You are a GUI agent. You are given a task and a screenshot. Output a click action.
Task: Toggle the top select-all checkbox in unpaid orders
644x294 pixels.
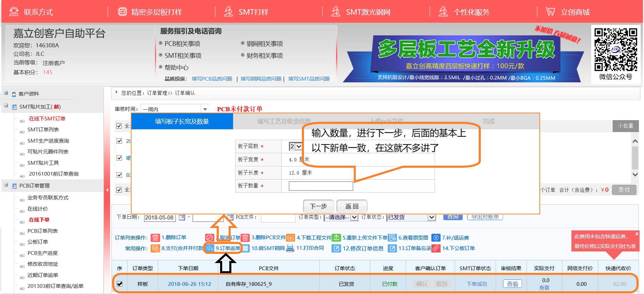tap(119, 126)
